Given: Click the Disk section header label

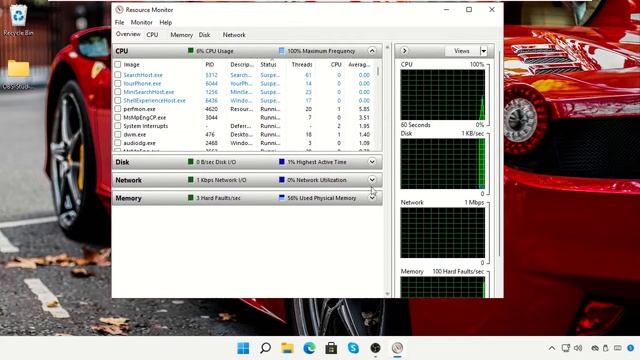Looking at the screenshot, I should click(x=122, y=162).
